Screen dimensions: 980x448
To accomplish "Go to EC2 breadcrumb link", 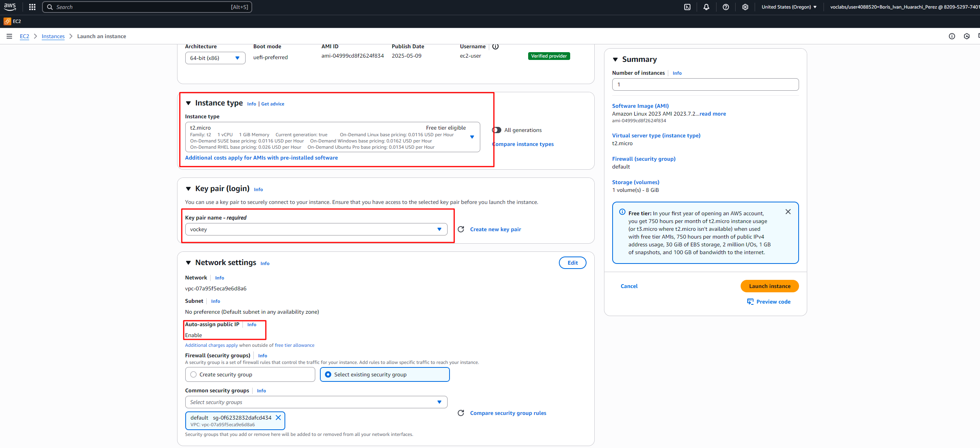I will 25,36.
